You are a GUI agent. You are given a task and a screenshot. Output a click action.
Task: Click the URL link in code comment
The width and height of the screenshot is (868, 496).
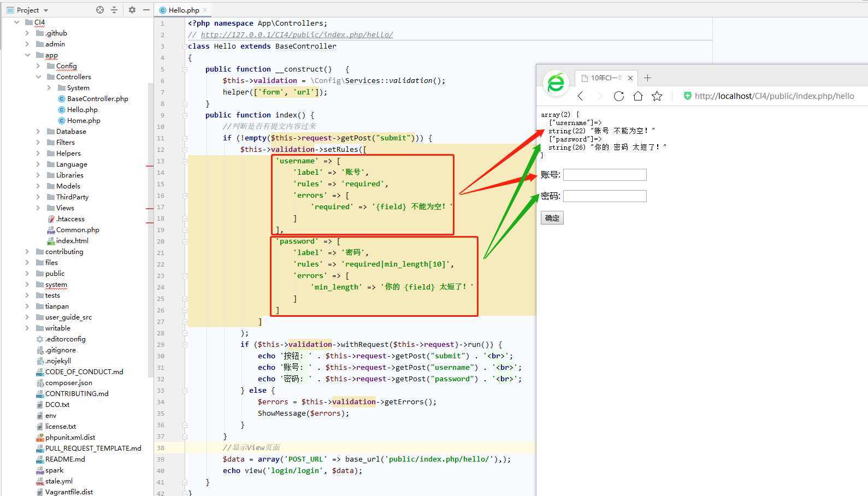coord(297,34)
